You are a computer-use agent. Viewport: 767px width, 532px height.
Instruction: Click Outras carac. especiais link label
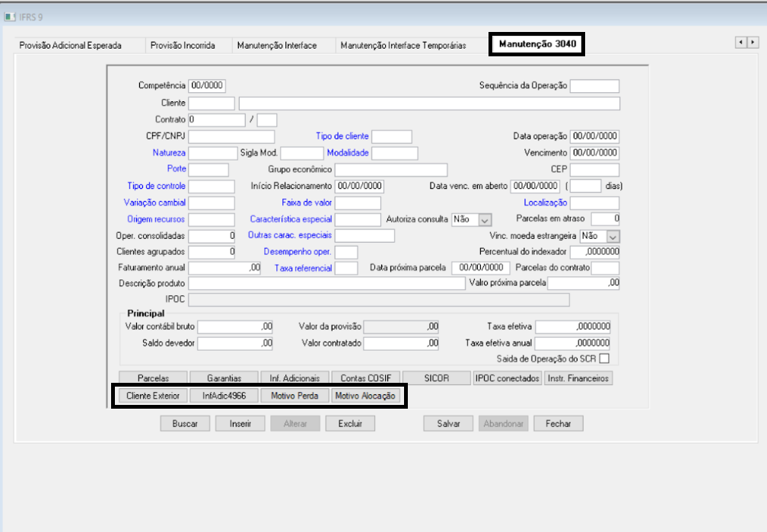[290, 235]
